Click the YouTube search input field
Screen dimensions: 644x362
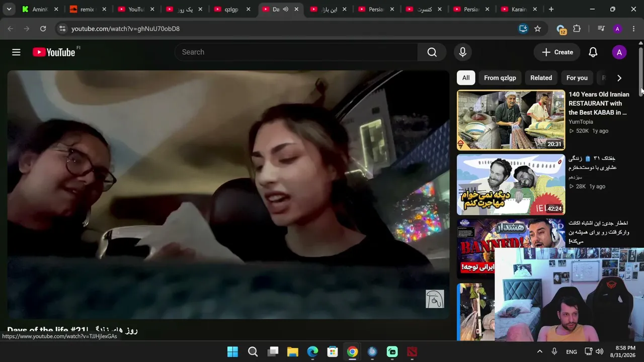pos(296,52)
